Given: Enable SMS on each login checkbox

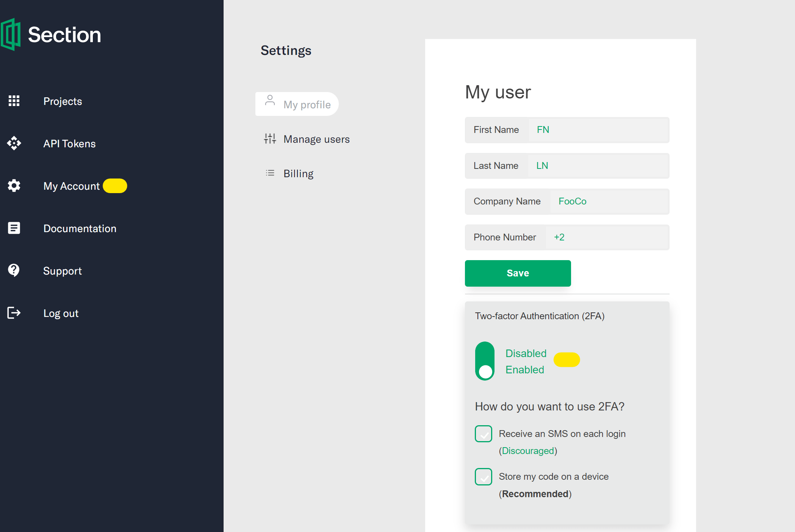Looking at the screenshot, I should 484,434.
